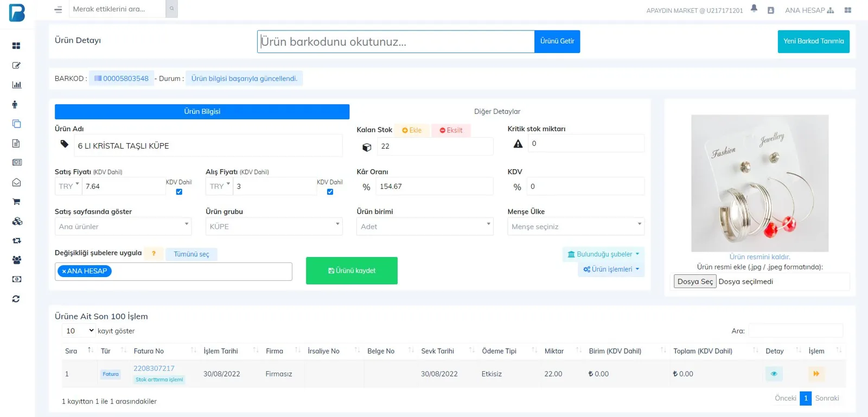
Task: Click the Dosya Seç file button
Action: click(695, 281)
